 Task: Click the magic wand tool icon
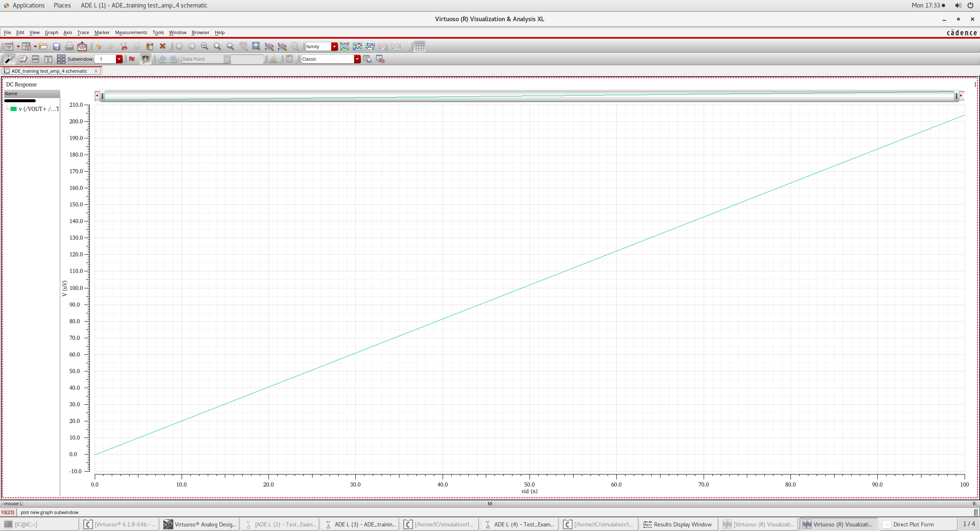coord(9,59)
